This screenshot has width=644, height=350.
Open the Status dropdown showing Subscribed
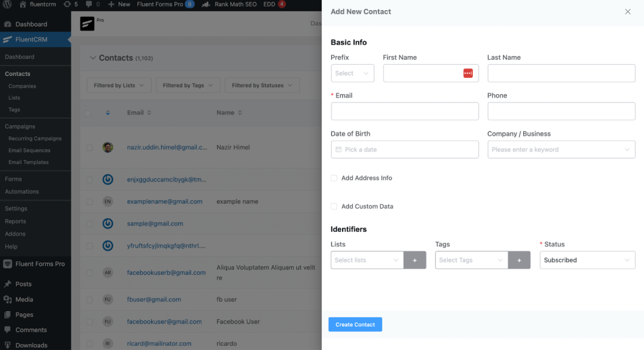[587, 260]
